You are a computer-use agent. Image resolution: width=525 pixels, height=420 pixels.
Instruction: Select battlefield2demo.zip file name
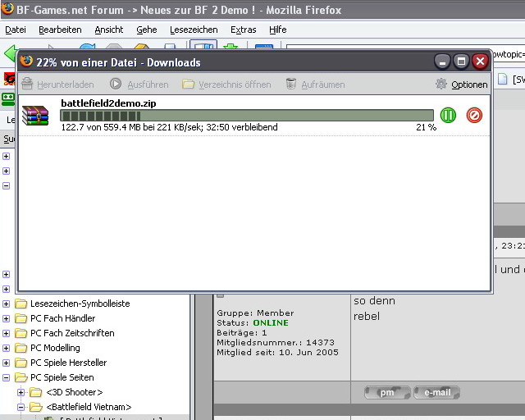click(108, 103)
